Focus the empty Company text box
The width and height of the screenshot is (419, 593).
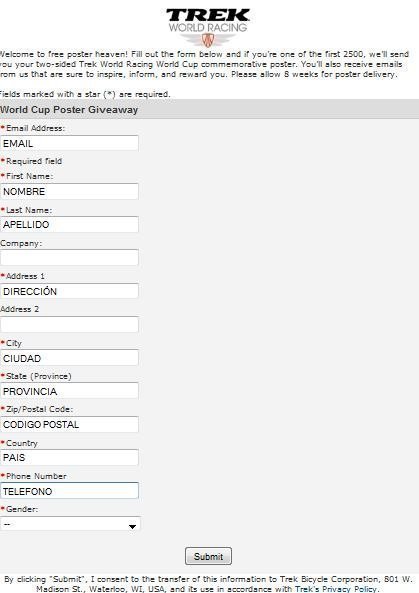(x=69, y=258)
